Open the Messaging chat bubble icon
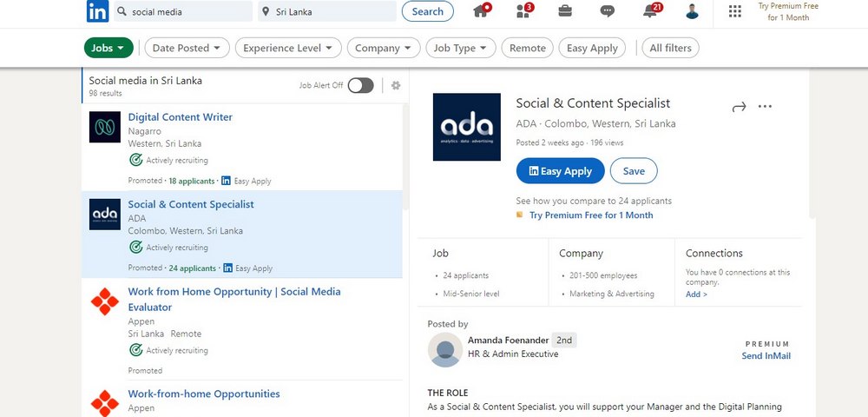This screenshot has height=417, width=868. [x=608, y=11]
